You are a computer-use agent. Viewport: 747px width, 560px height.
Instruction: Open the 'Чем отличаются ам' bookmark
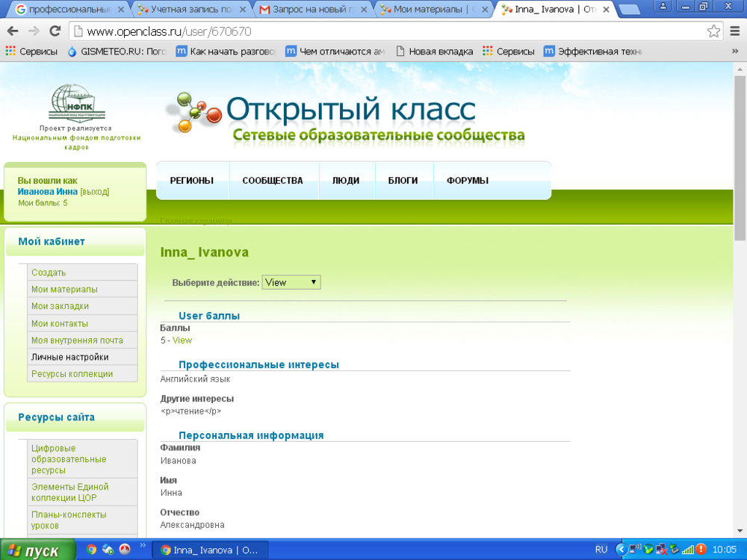point(335,52)
